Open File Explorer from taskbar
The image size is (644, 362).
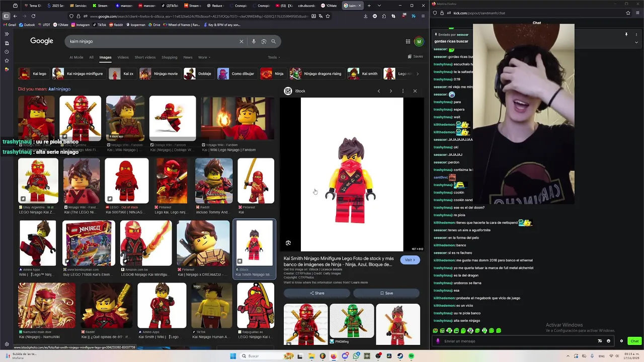click(x=311, y=356)
